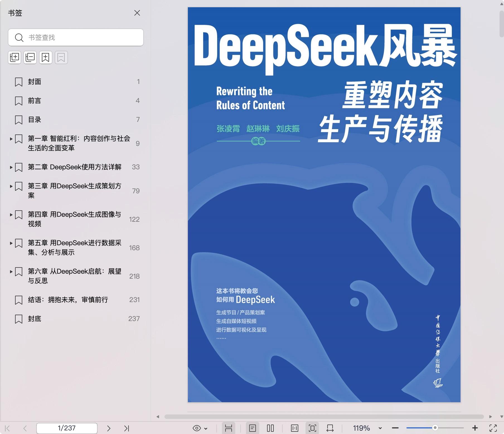The height and width of the screenshot is (434, 504).
Task: Click the disabled remove bookmark icon
Action: (x=61, y=57)
